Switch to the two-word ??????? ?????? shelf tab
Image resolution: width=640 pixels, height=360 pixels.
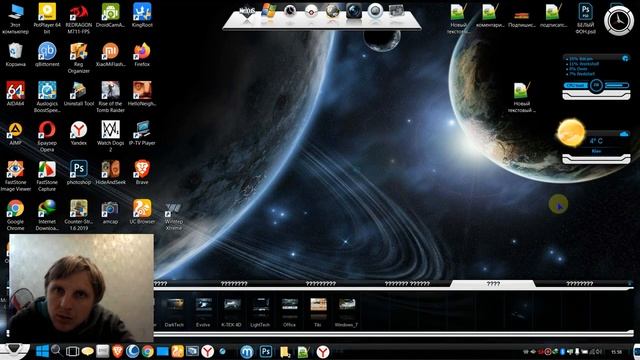point(407,283)
